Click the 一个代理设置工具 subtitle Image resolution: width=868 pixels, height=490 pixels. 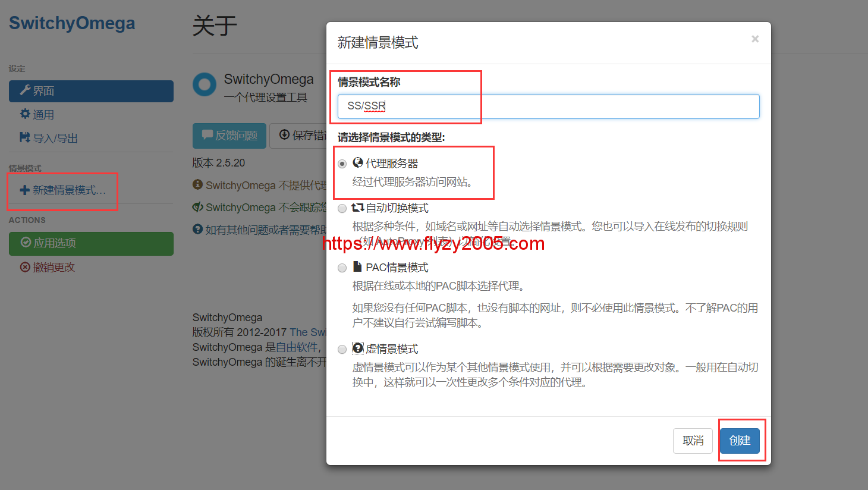point(266,98)
